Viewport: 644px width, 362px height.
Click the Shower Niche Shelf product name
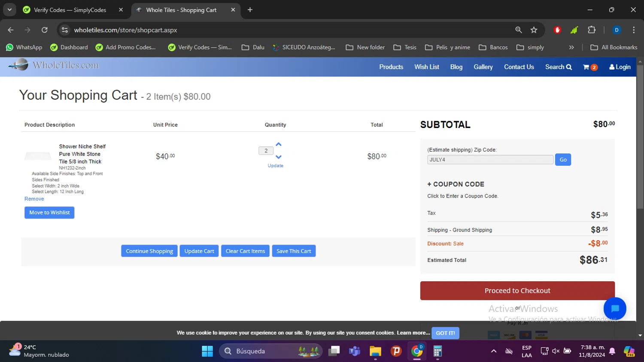coord(82,154)
